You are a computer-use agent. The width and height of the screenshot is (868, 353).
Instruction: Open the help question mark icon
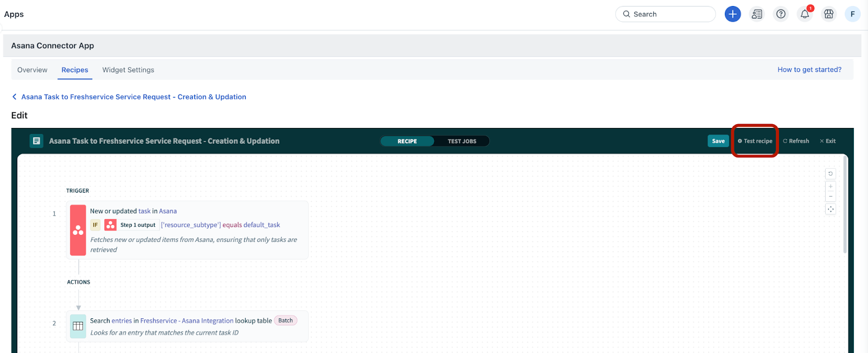coord(781,14)
